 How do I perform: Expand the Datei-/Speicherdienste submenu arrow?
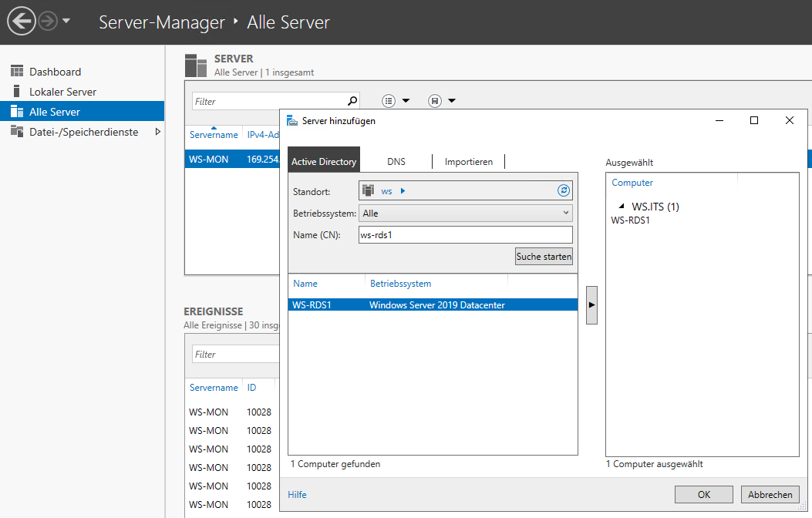tap(158, 132)
